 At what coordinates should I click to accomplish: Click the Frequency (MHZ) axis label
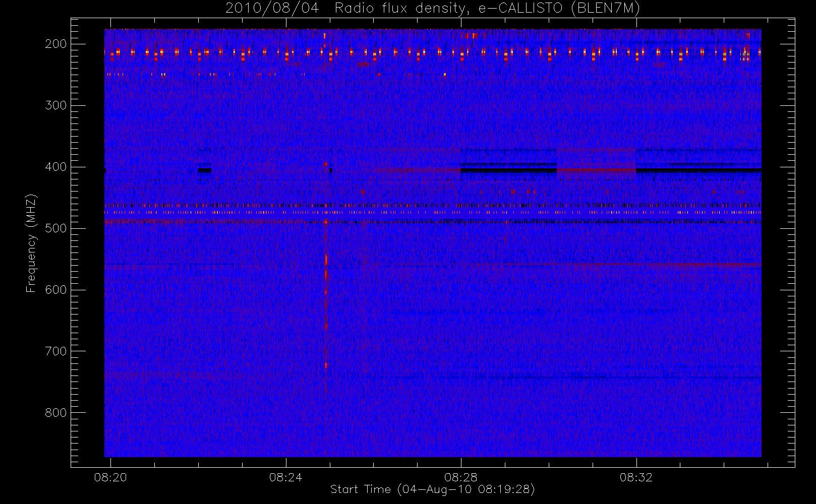31,243
